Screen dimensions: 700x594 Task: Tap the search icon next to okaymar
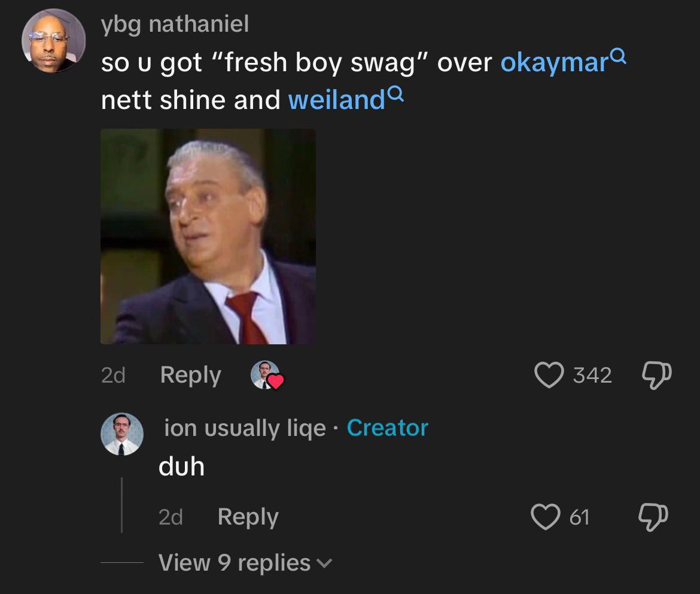tap(618, 56)
